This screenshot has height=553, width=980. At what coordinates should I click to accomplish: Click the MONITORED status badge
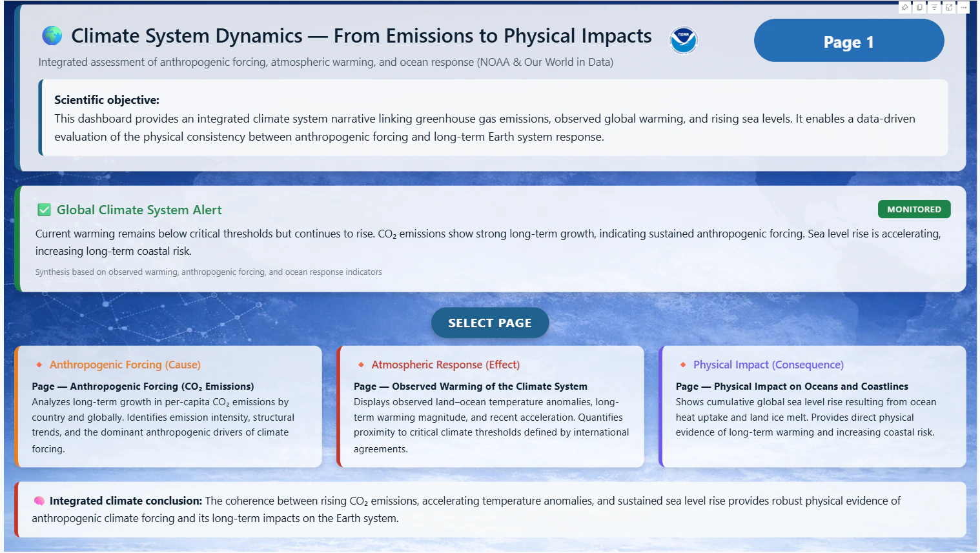pyautogui.click(x=914, y=209)
